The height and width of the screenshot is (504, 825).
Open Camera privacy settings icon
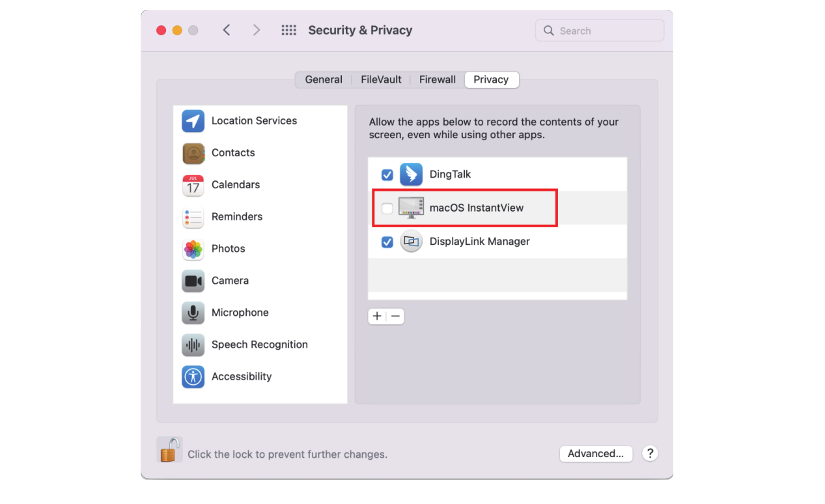(193, 281)
